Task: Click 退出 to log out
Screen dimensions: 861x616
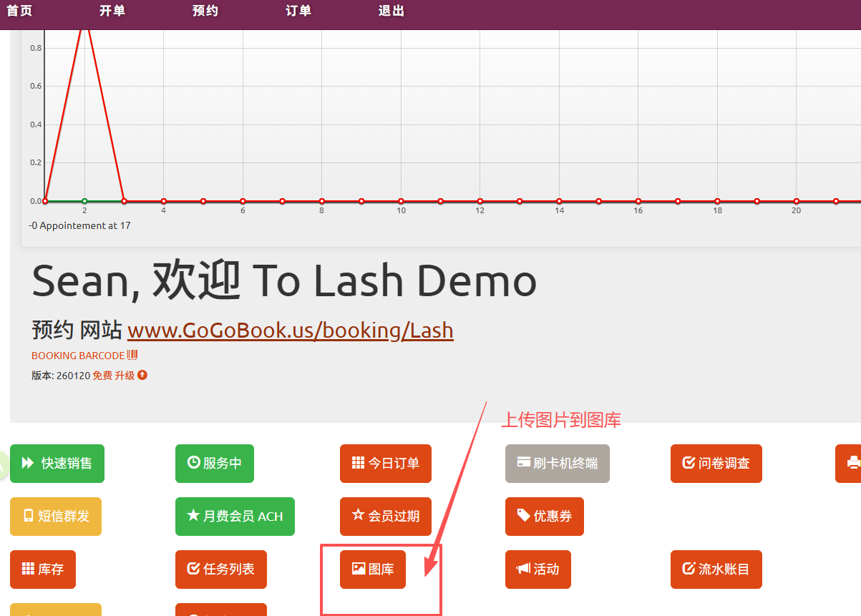Action: 391,11
